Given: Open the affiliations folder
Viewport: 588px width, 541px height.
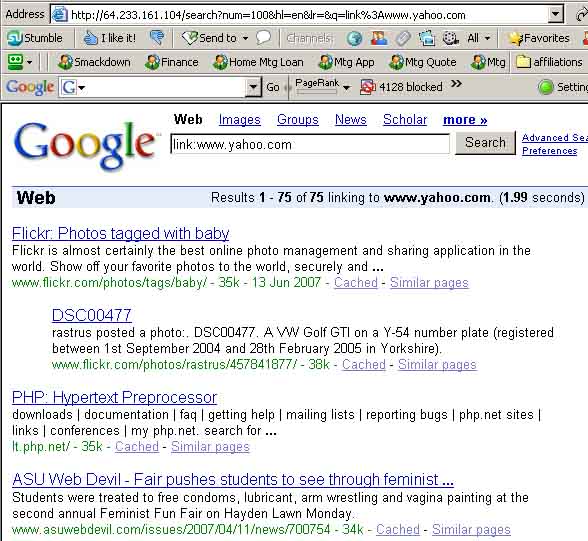Looking at the screenshot, I should pos(549,62).
